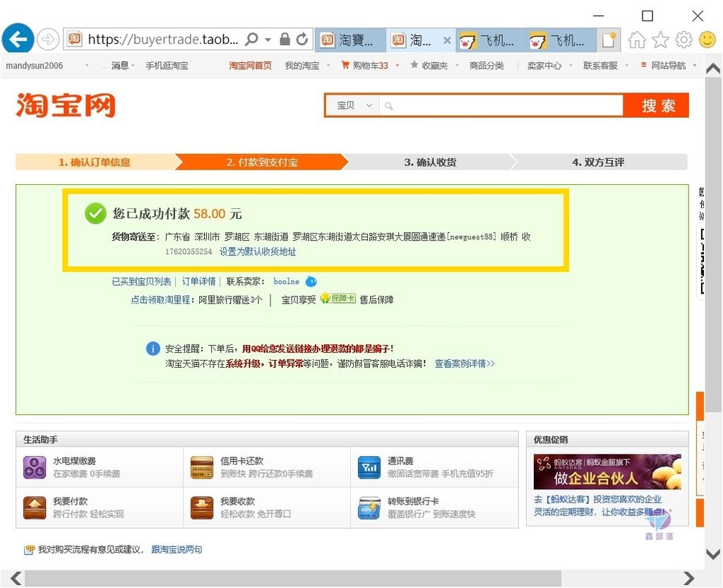The width and height of the screenshot is (723, 588).
Task: Click the browser forward arrow button
Action: (48, 40)
